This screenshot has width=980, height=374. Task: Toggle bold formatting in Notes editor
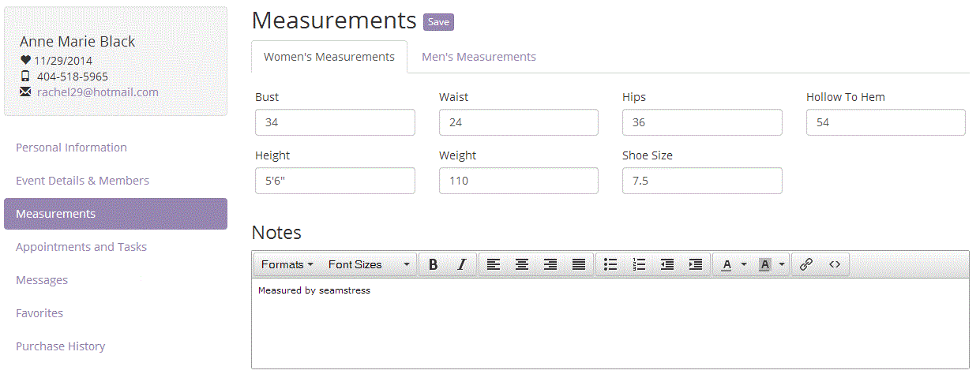433,264
